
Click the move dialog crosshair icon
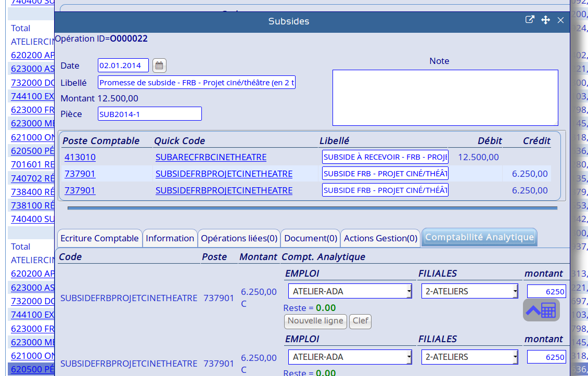tap(545, 20)
